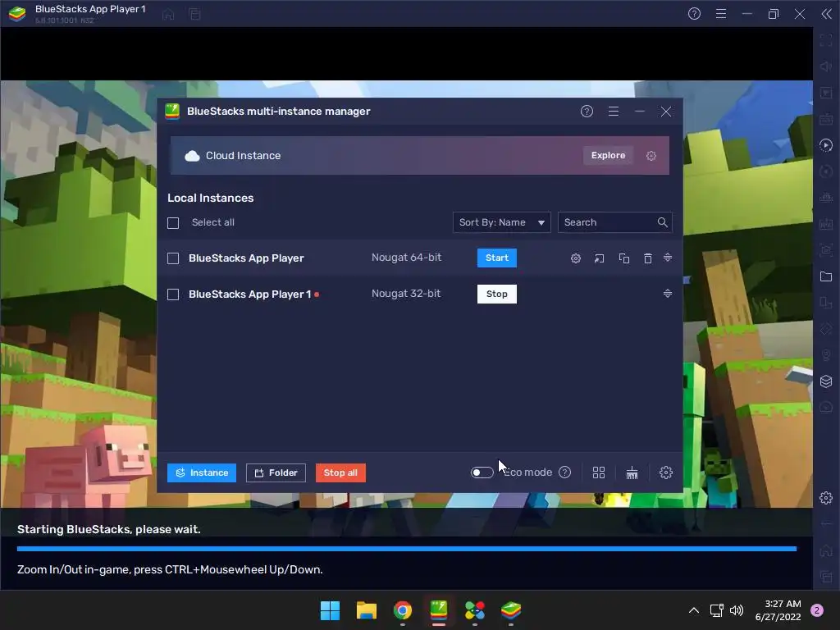Click the taskbar volume icon
The image size is (840, 630).
pos(737,610)
